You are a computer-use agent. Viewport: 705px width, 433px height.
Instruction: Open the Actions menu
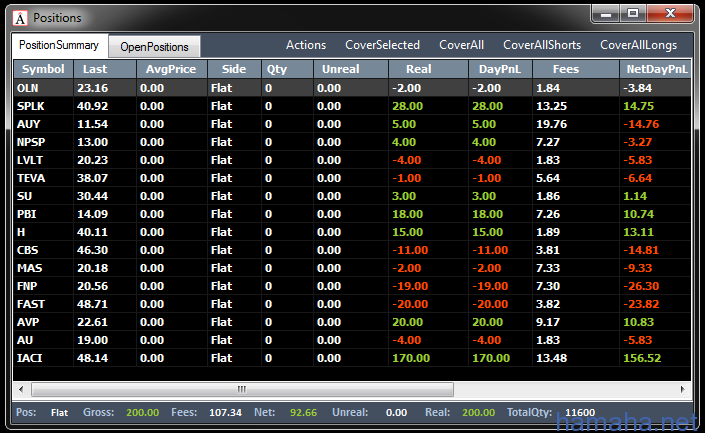pos(306,45)
